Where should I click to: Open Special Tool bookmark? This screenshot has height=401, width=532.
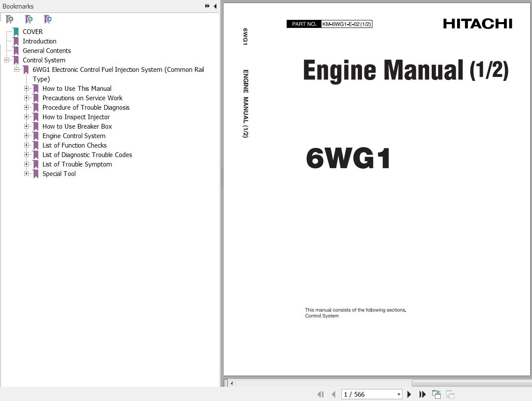click(x=59, y=174)
